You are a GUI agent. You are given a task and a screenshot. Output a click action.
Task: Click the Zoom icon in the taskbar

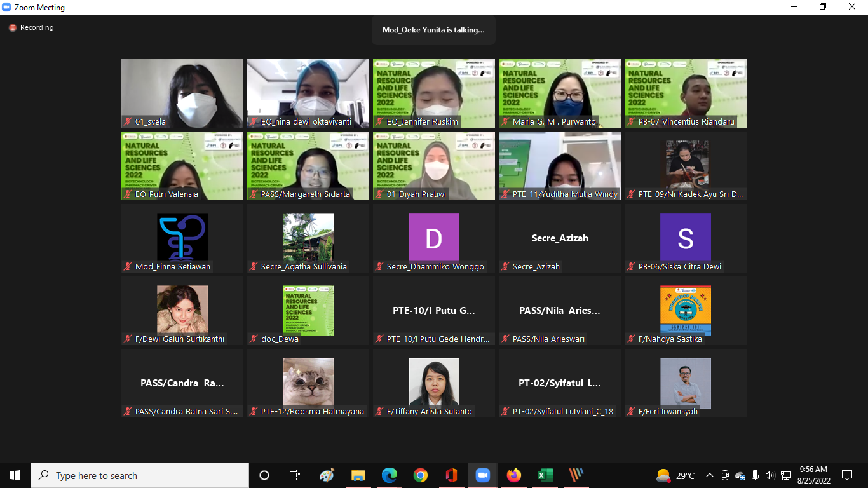click(482, 475)
